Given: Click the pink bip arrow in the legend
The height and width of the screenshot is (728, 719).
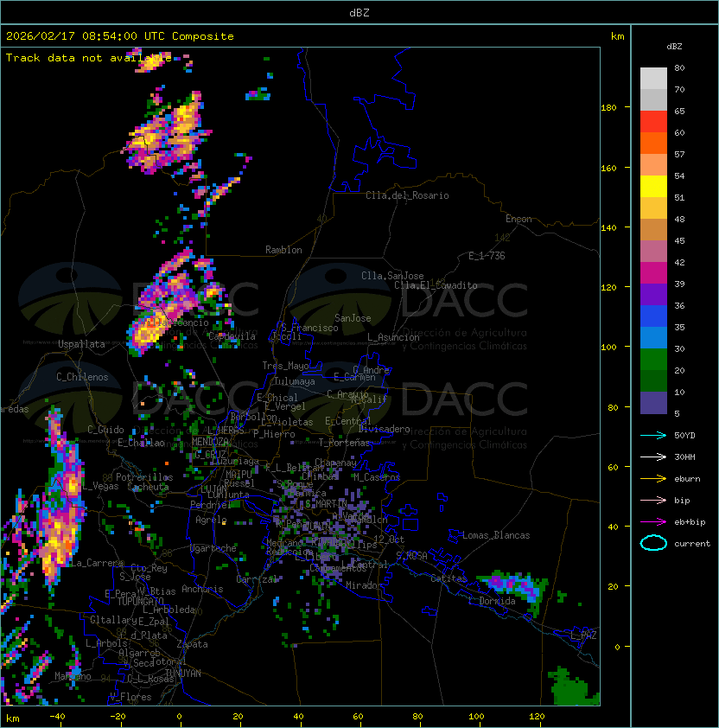Looking at the screenshot, I should [x=653, y=500].
